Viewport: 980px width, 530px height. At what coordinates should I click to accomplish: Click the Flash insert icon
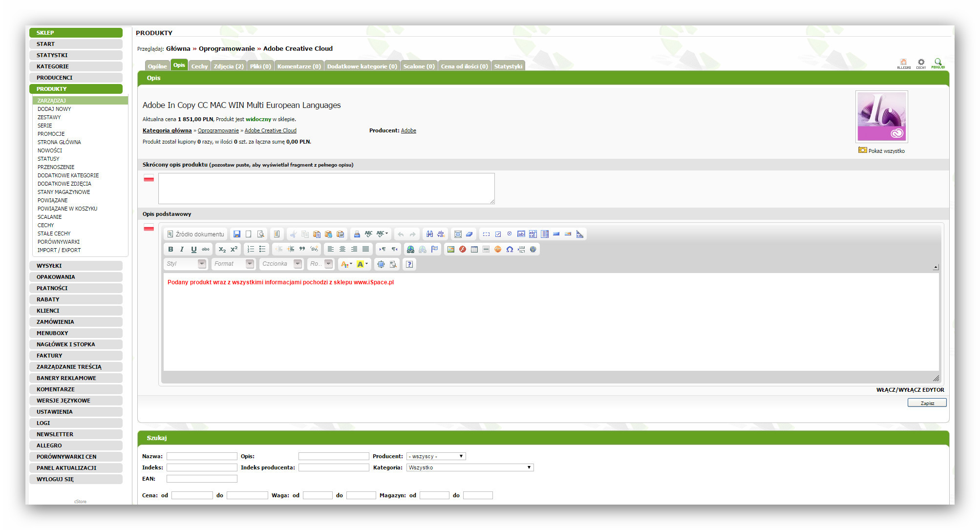[463, 249]
